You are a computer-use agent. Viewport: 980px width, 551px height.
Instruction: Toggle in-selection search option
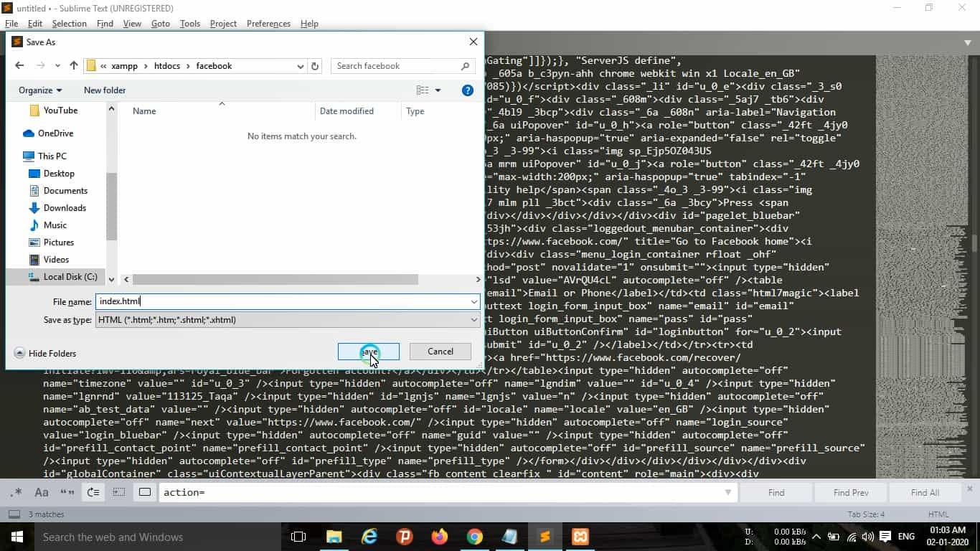coord(119,492)
